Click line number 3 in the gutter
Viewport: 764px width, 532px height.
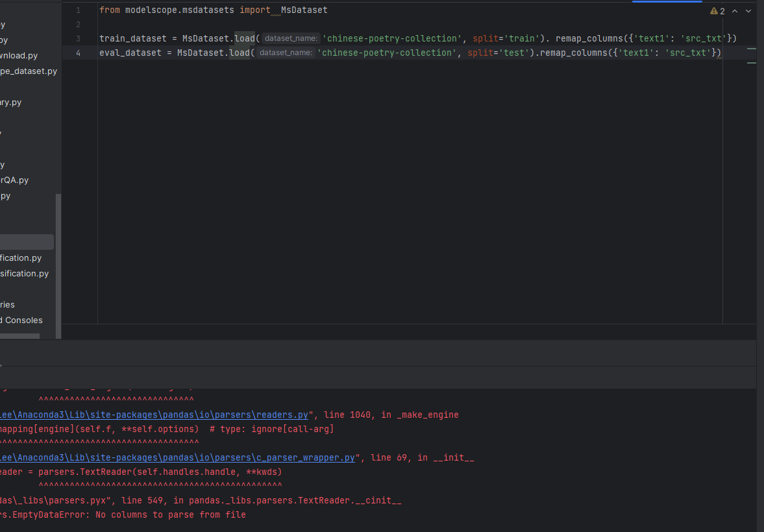78,38
